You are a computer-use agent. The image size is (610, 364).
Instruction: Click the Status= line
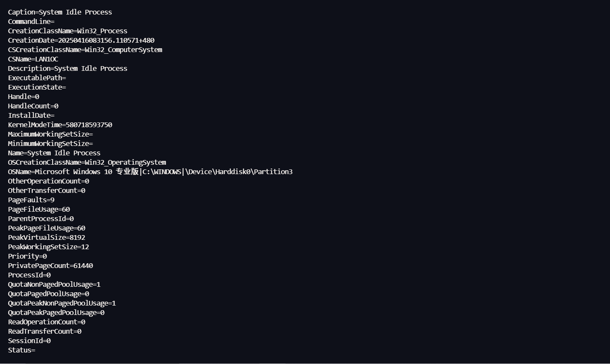pos(21,350)
